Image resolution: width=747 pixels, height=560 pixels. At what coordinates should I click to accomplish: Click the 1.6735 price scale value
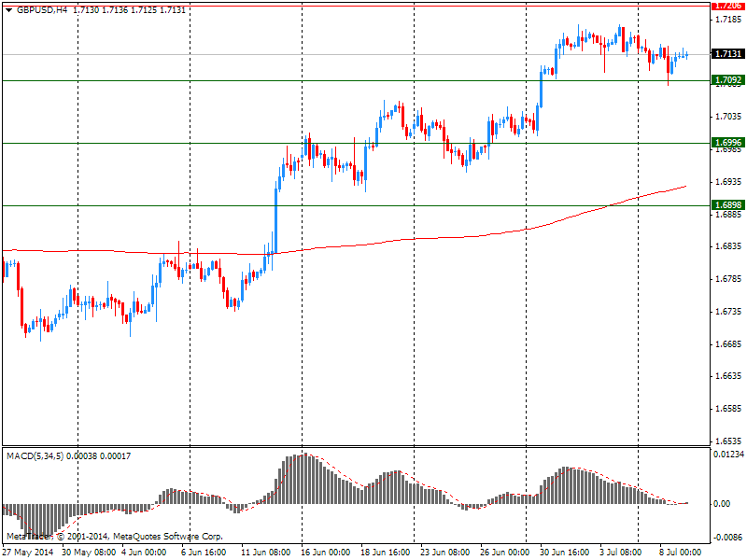728,312
